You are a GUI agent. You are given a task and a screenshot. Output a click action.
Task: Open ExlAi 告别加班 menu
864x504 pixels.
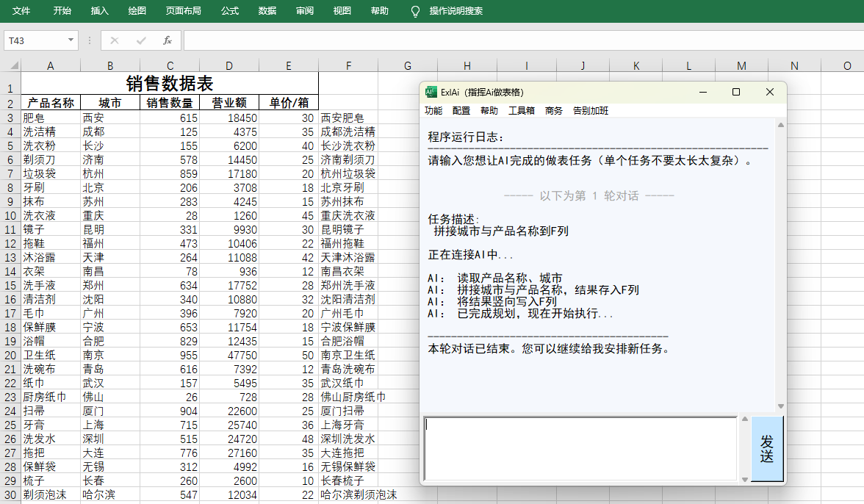(591, 111)
